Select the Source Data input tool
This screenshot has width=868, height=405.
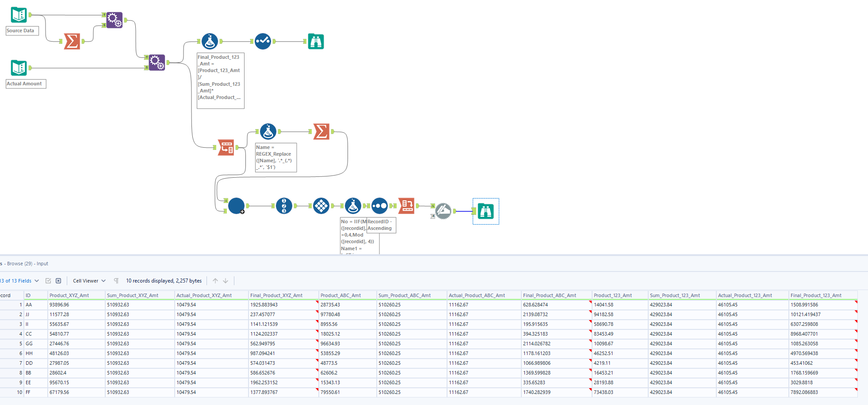18,14
